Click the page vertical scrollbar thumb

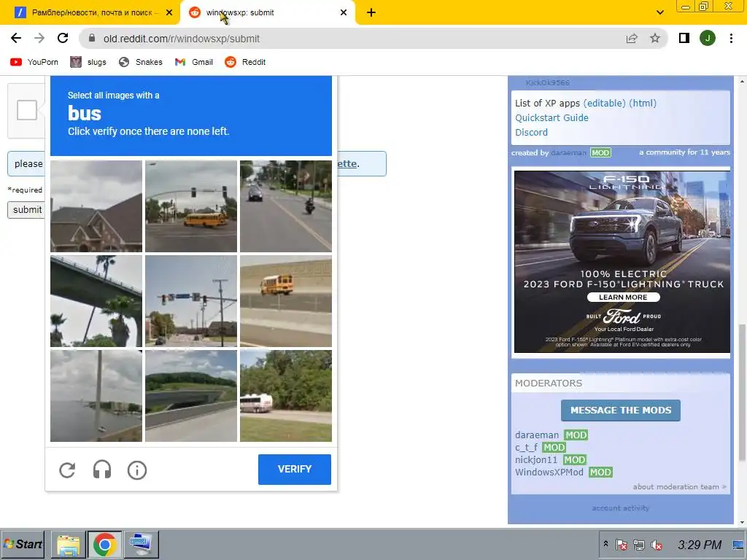(742, 392)
